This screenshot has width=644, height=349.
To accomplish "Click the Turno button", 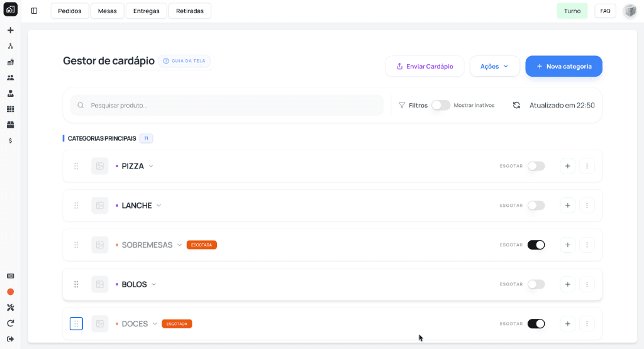I will tap(572, 11).
